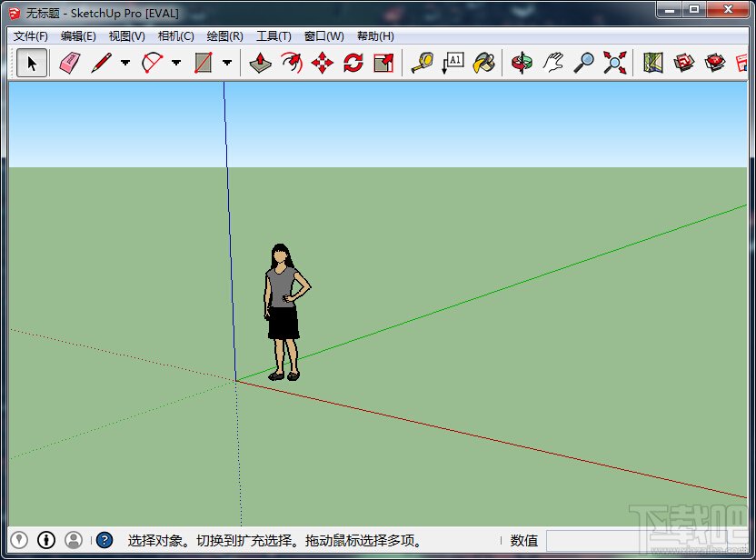Activate the Orbit camera tool

click(x=522, y=63)
